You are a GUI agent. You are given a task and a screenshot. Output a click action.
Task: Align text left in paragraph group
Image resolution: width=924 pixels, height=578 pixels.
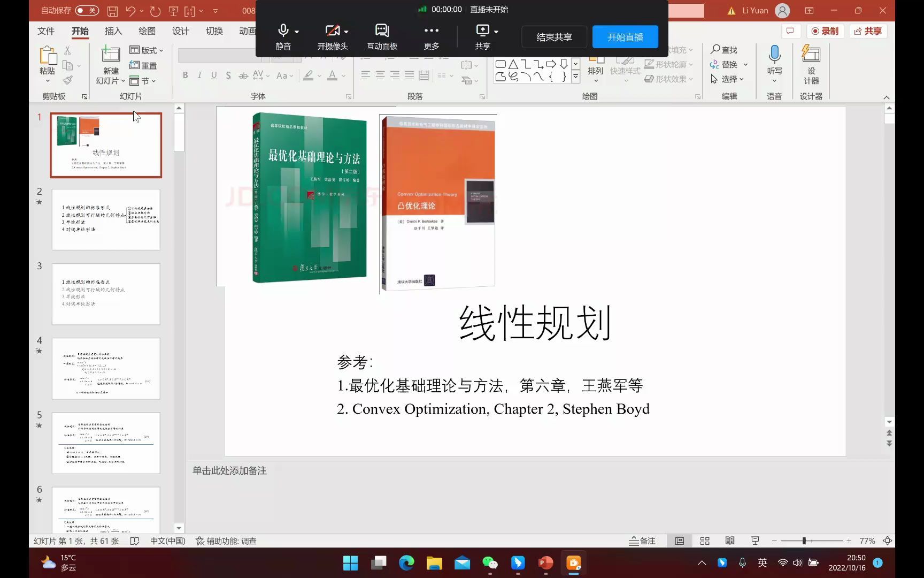[x=365, y=75]
